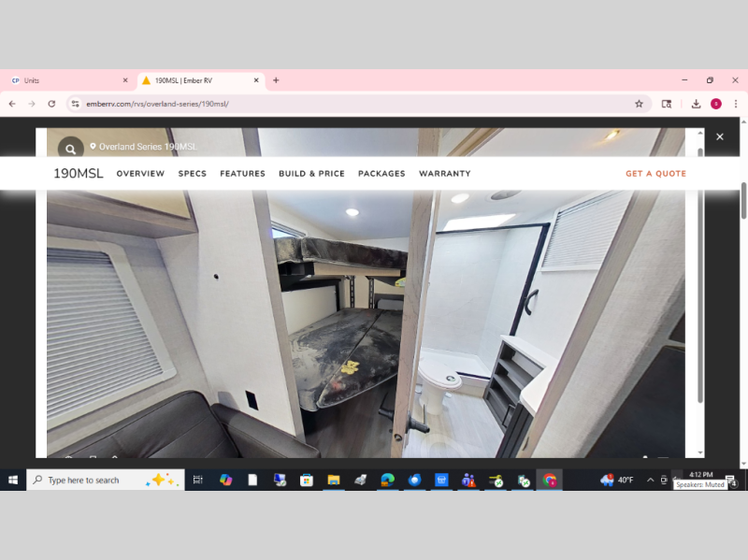Screen dimensions: 748x560
Task: Open a new browser tab
Action: [x=276, y=80]
